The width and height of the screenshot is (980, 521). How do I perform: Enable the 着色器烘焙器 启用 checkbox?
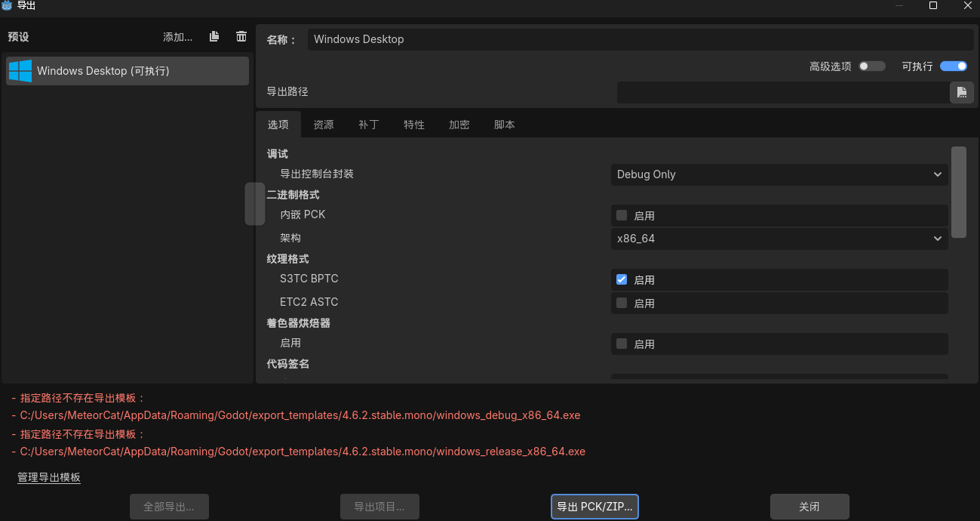click(622, 344)
